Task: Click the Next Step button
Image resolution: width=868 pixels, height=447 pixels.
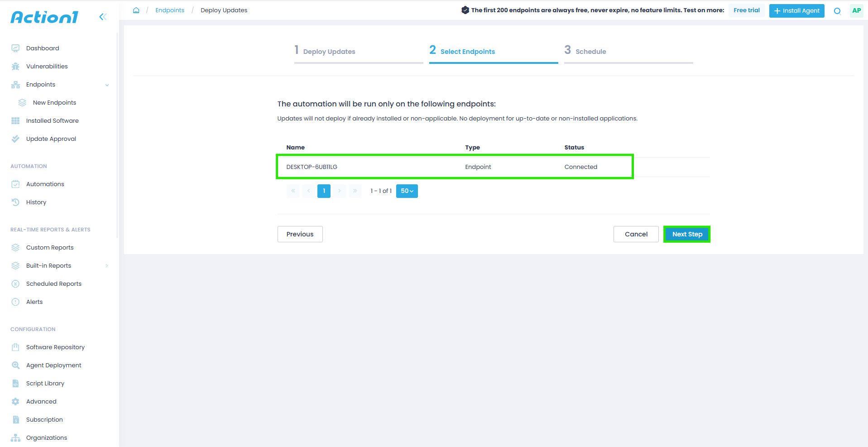Action: click(686, 234)
